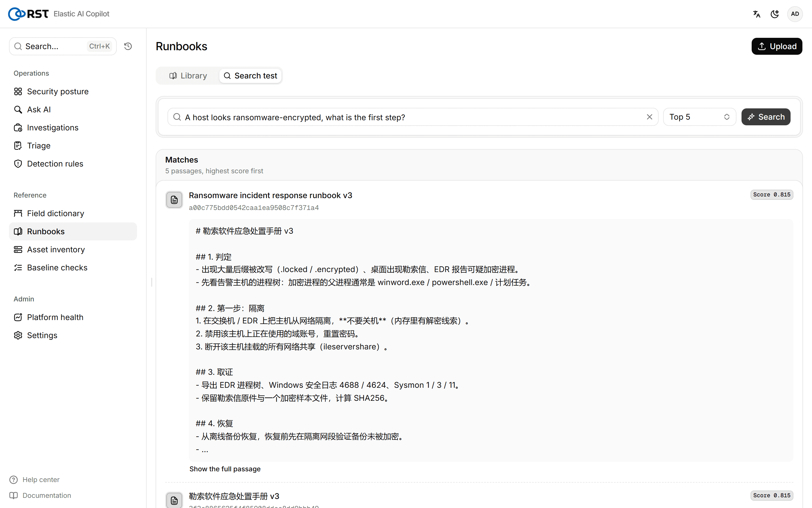
Task: Open Investigations in the sidebar
Action: (x=73, y=128)
